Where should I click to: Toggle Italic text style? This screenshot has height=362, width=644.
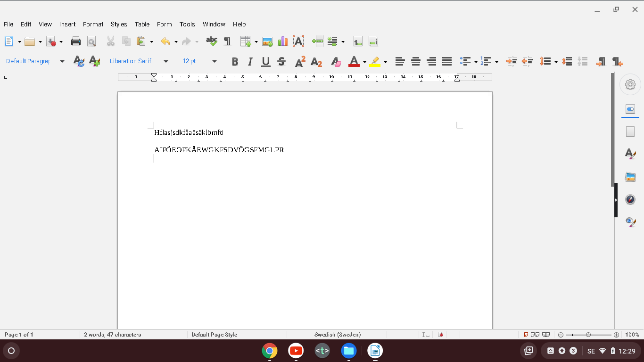click(x=250, y=61)
